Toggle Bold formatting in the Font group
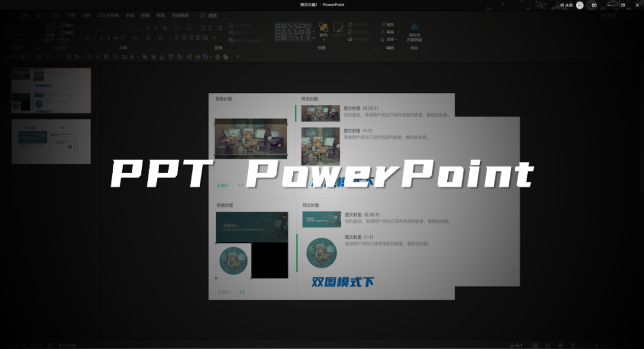Screen dimensions: 644x349 (88, 38)
